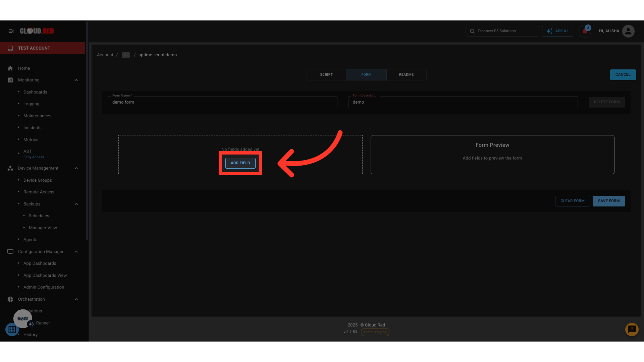Open the feedback chat icon

632,329
